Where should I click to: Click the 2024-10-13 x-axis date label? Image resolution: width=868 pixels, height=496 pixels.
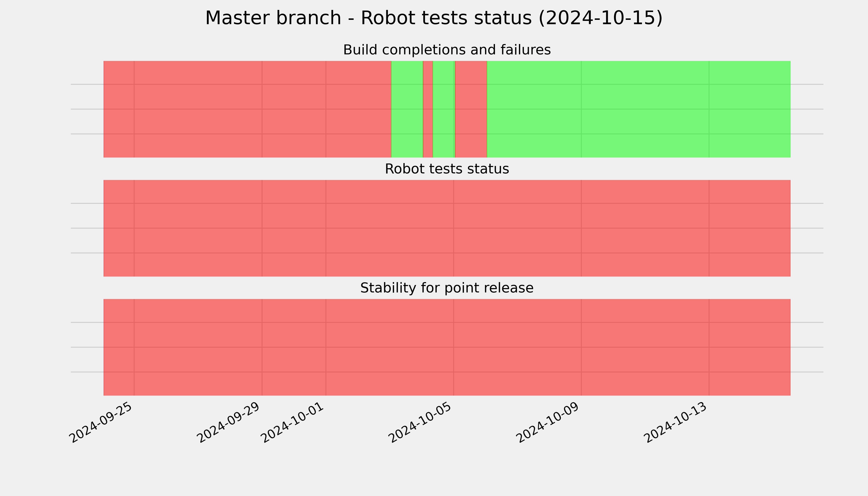click(676, 422)
